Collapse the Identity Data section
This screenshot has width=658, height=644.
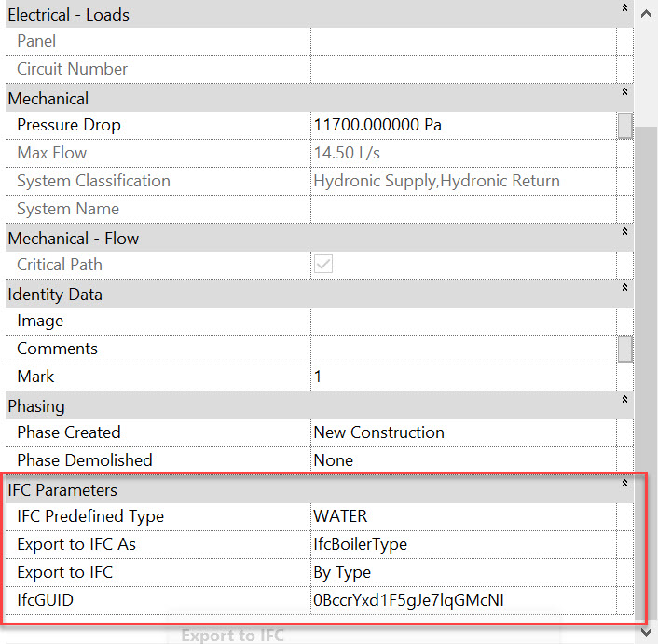pos(624,288)
